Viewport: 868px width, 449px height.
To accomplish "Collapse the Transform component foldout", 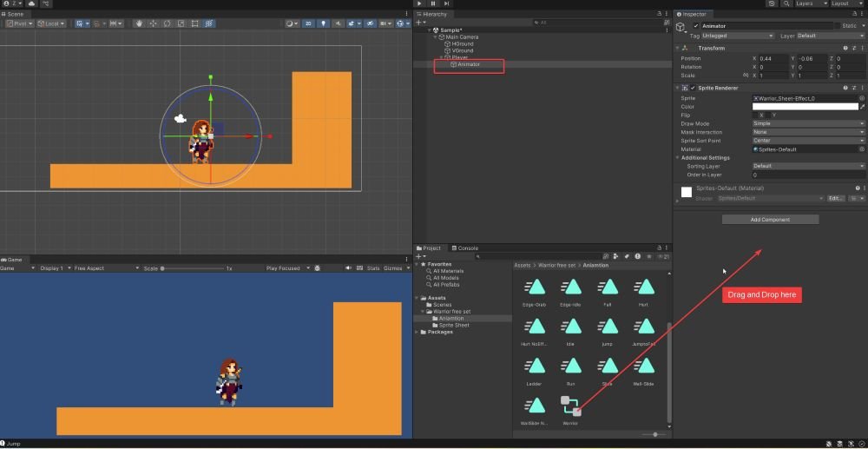I will [678, 48].
